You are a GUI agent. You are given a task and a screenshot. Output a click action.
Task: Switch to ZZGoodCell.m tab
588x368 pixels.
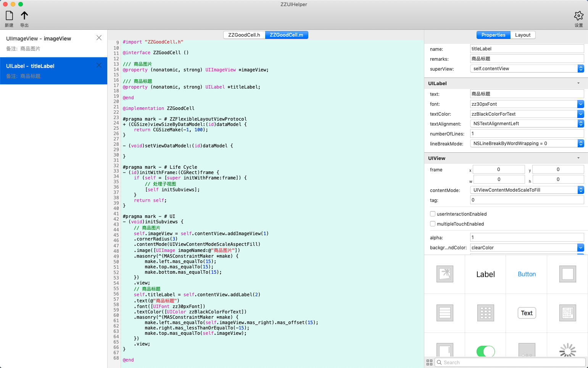tap(287, 35)
